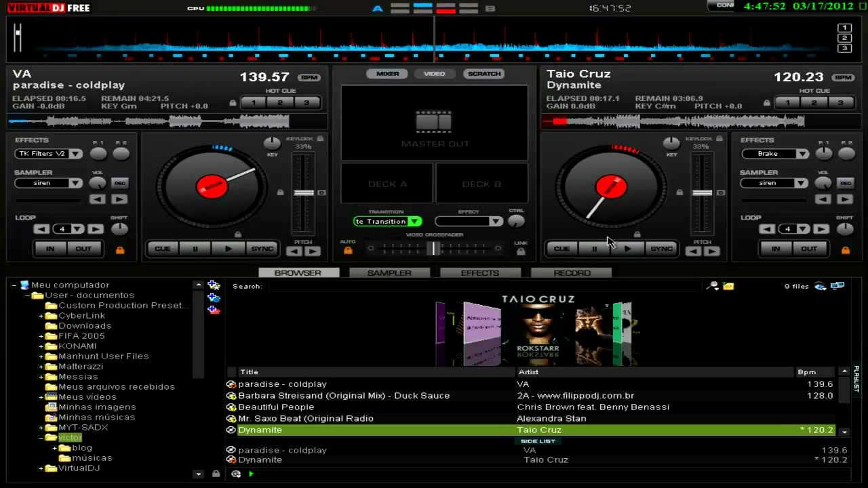Play the right deck
This screenshot has height=488, width=868.
pyautogui.click(x=627, y=249)
